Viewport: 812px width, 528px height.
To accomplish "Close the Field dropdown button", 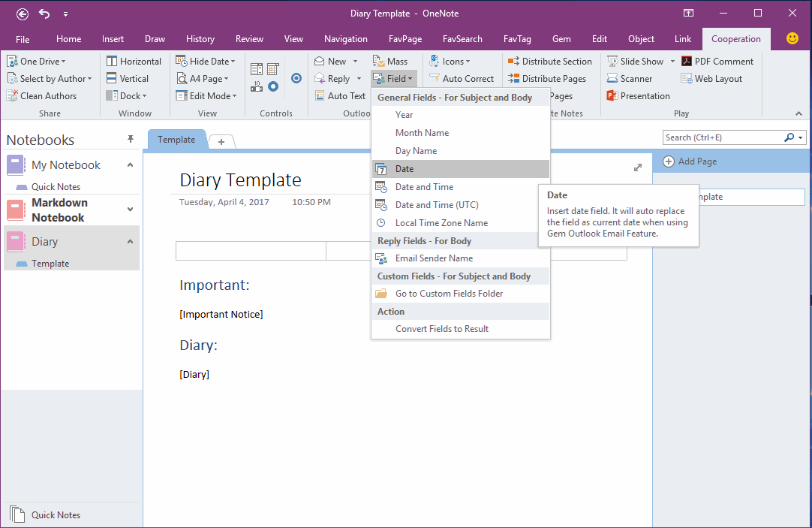I will pos(393,79).
